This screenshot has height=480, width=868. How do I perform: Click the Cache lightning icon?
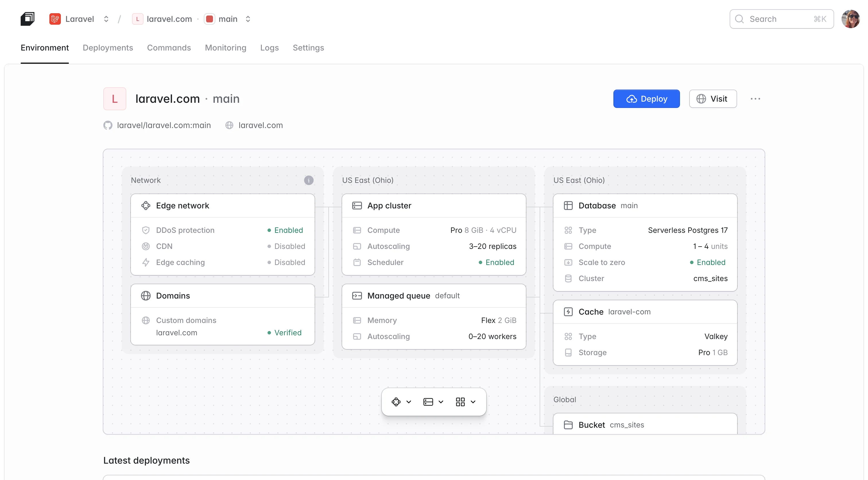coord(568,312)
